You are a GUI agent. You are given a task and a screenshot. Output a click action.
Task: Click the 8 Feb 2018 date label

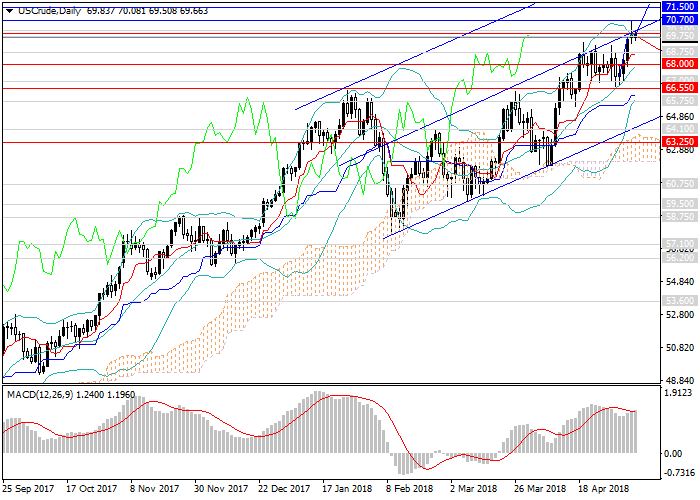(x=412, y=489)
